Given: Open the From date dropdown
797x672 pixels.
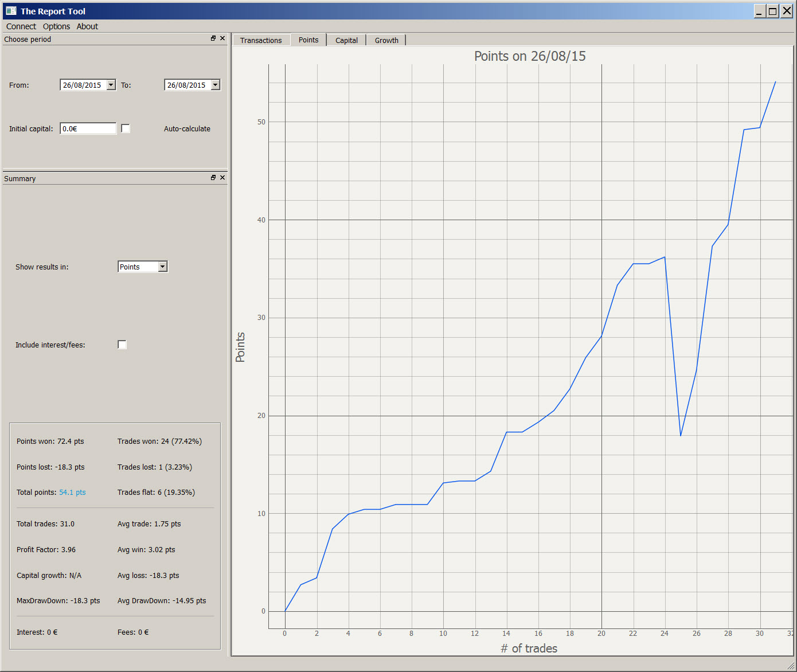Looking at the screenshot, I should (x=111, y=85).
